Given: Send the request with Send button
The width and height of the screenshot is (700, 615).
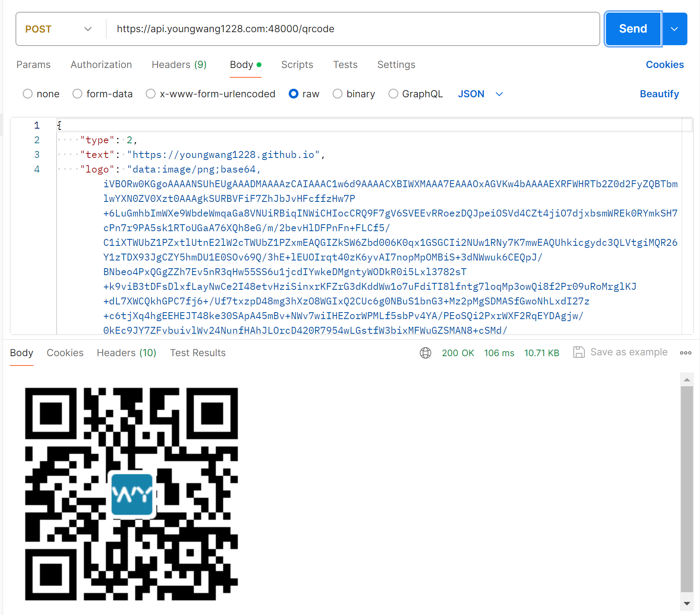Looking at the screenshot, I should tap(633, 29).
